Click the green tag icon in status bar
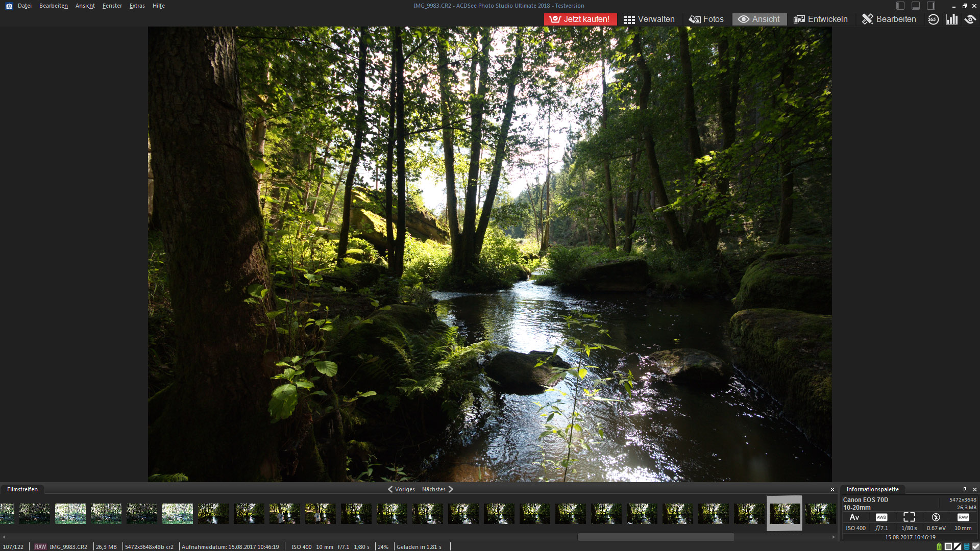 pyautogui.click(x=939, y=546)
